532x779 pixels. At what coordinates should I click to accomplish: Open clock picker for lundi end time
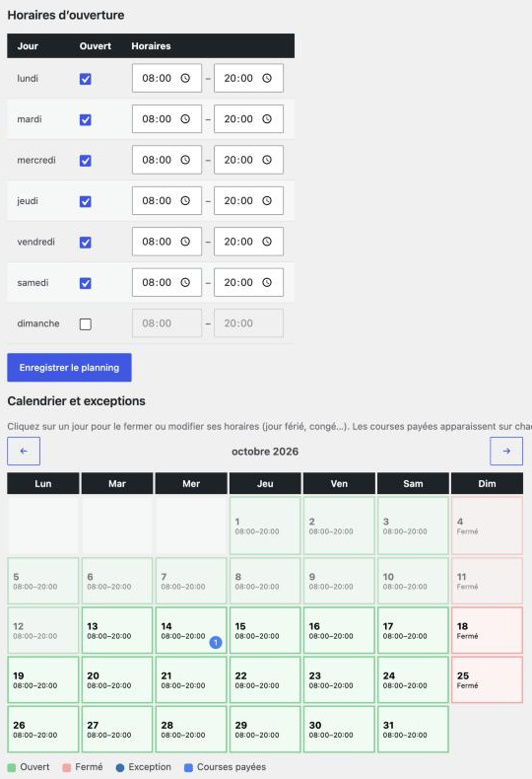[267, 78]
